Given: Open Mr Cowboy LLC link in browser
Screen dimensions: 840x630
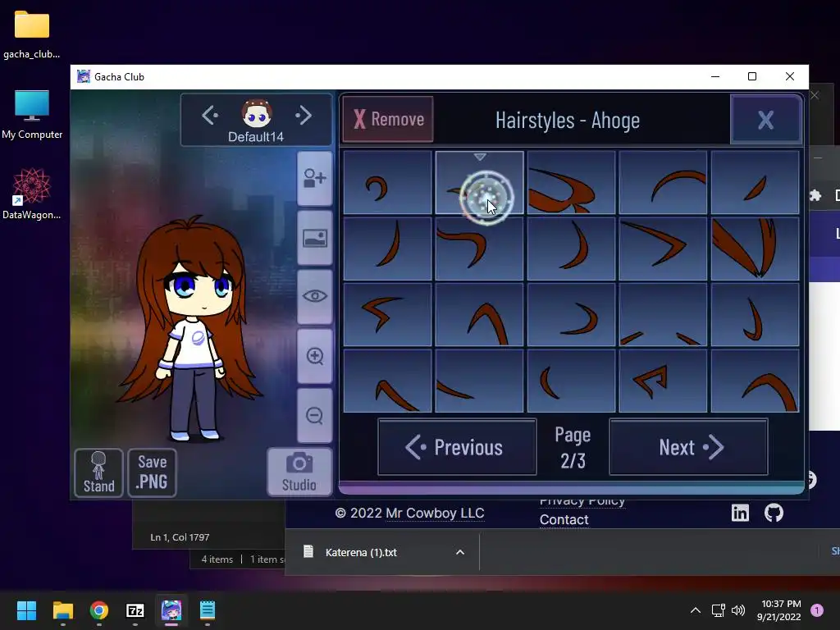Looking at the screenshot, I should (x=435, y=513).
